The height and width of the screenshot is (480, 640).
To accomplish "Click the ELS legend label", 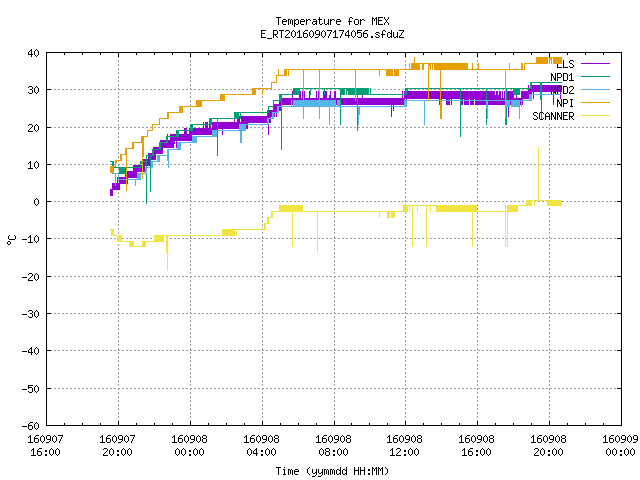I will pyautogui.click(x=565, y=64).
